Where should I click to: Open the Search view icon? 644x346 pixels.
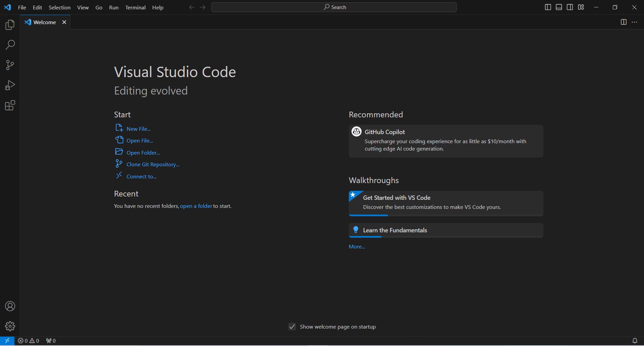pyautogui.click(x=10, y=44)
